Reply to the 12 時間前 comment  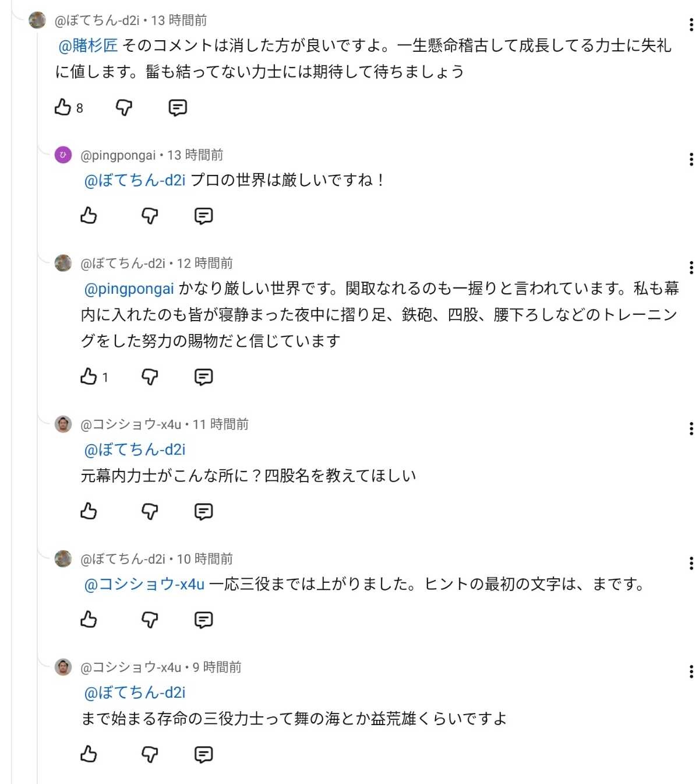pos(203,377)
